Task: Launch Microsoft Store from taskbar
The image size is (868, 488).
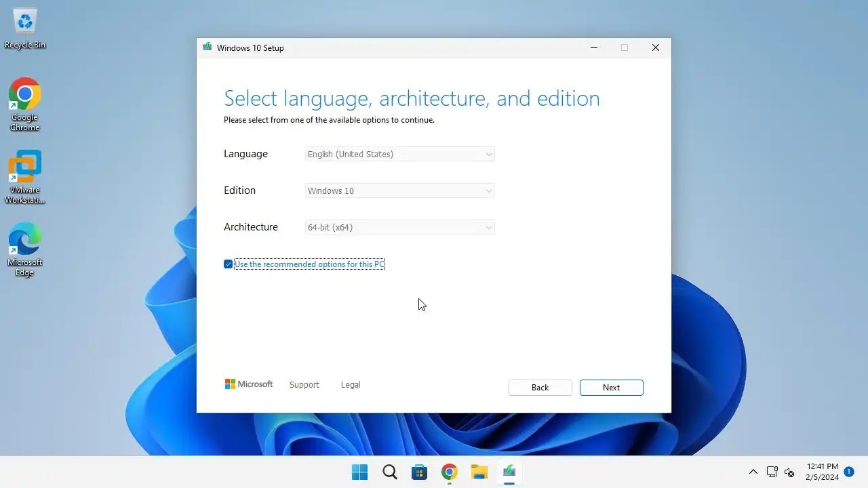Action: (420, 472)
